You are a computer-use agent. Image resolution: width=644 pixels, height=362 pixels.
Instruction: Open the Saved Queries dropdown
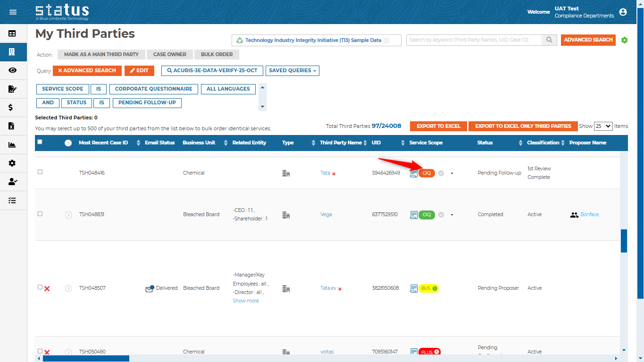(x=293, y=71)
